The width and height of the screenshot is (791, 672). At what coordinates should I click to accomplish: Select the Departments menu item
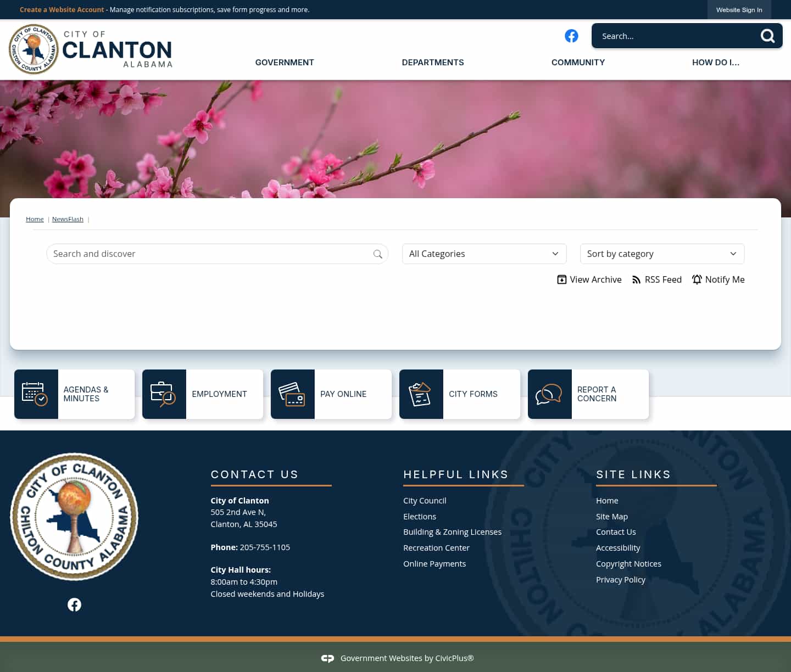tap(432, 63)
